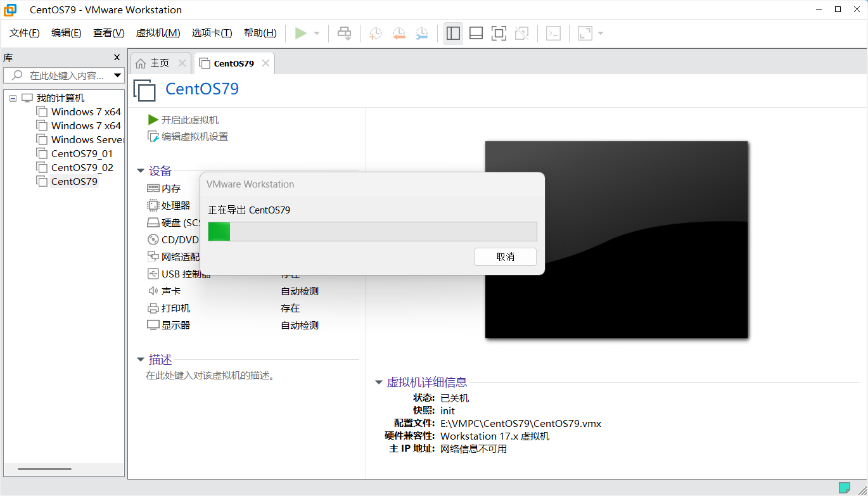Click the VMware Workstation title bar logo
Viewport: 868px width, 496px height.
tap(10, 10)
